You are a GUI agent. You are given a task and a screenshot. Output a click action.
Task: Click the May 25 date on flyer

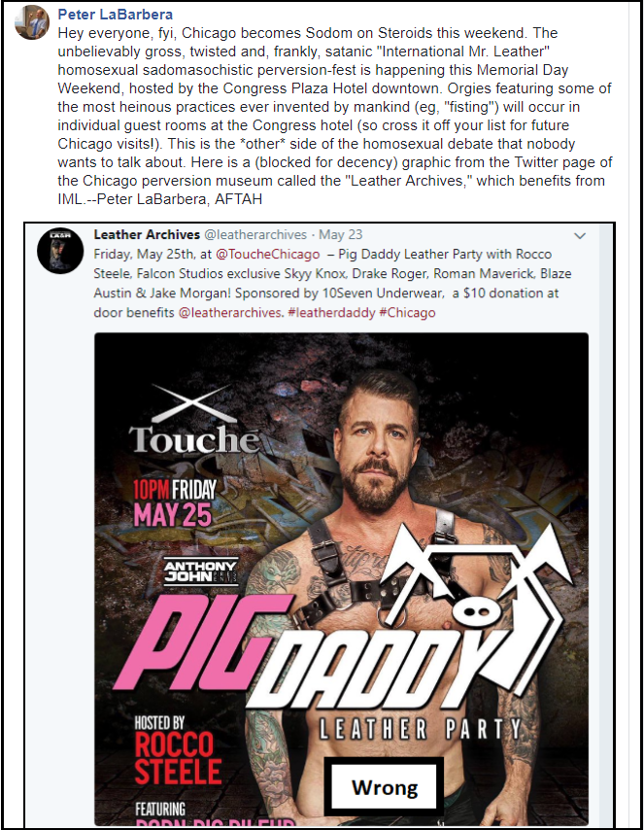click(173, 515)
